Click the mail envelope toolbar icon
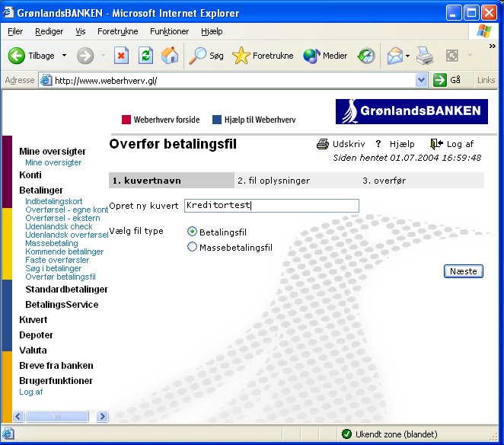The height and width of the screenshot is (445, 504). coord(394,56)
